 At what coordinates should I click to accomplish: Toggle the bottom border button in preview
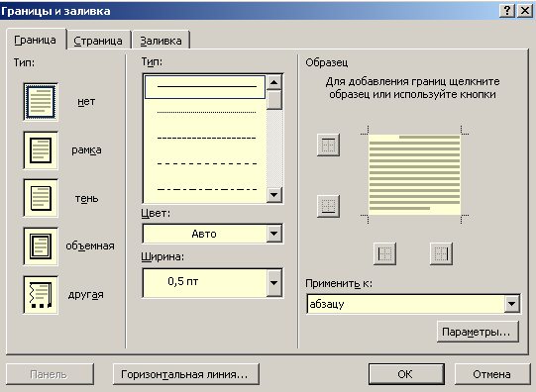tap(328, 206)
